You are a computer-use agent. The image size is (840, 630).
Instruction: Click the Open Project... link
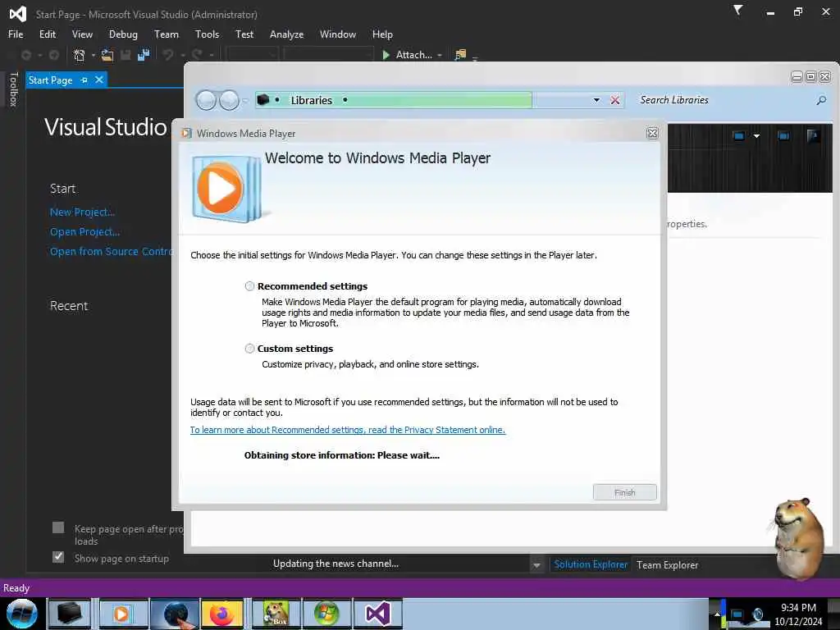(84, 232)
